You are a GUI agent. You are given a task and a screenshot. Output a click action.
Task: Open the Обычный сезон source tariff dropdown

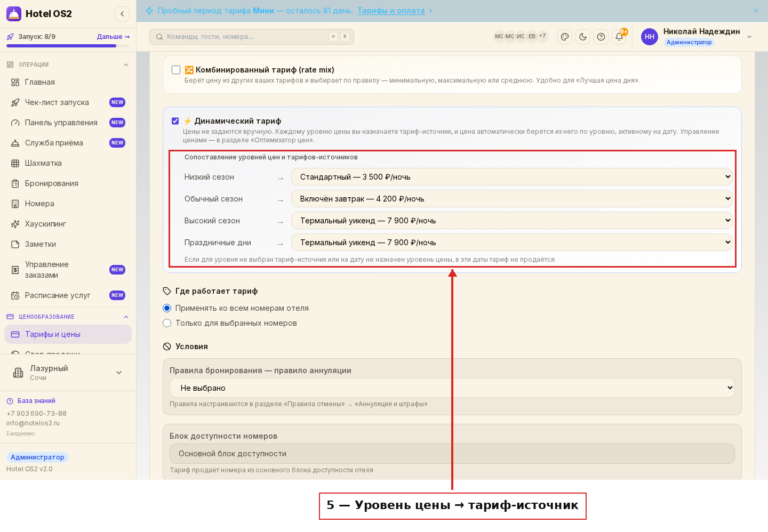512,199
